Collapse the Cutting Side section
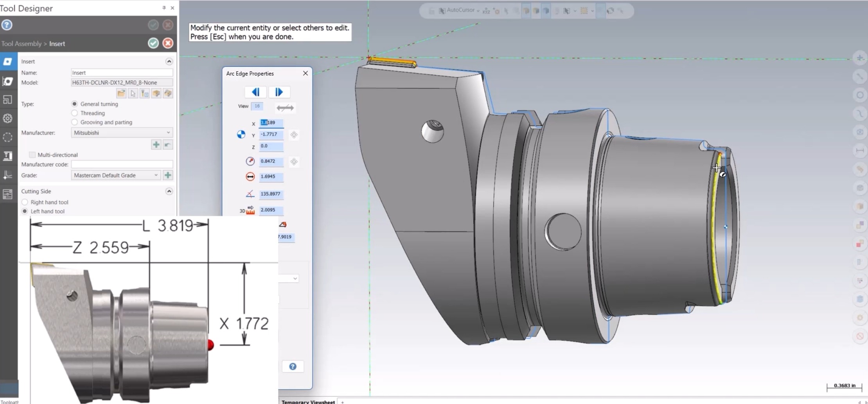868x404 pixels. (x=169, y=191)
